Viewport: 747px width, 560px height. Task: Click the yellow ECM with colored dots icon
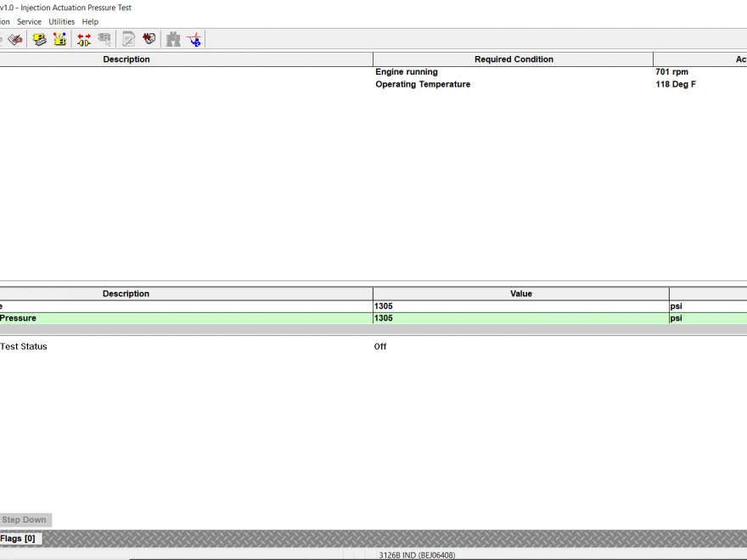[59, 39]
